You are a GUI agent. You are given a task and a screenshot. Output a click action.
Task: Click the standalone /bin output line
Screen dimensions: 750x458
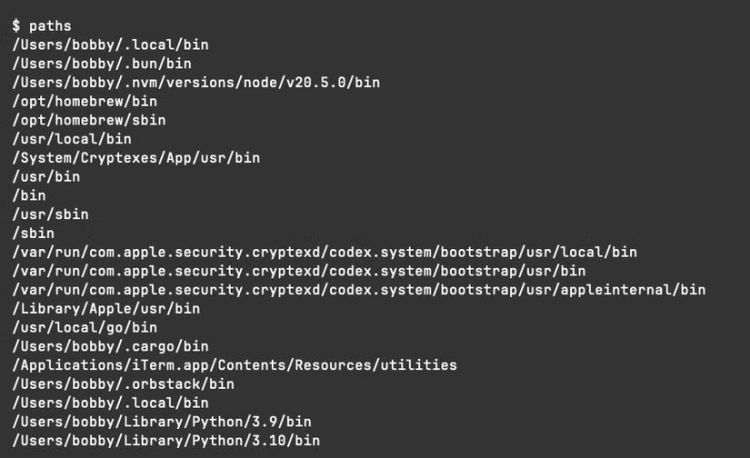pos(29,196)
